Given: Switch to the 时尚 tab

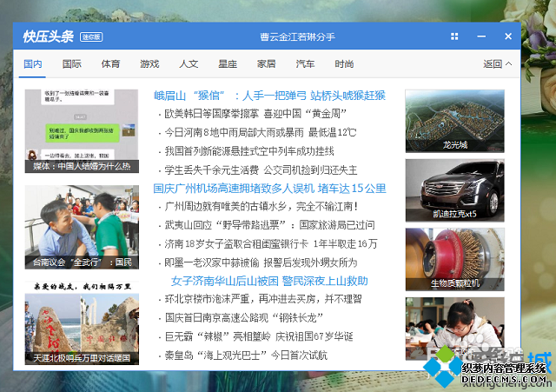Looking at the screenshot, I should (x=344, y=64).
